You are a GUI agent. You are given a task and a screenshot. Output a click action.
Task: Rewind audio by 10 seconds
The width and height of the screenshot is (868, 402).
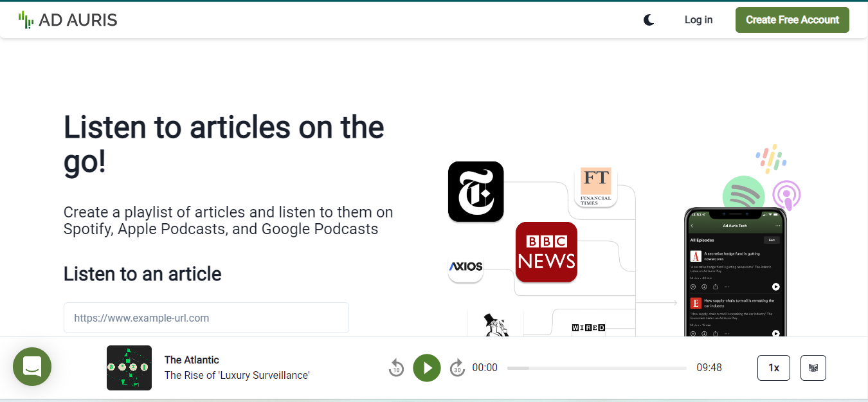click(x=396, y=368)
